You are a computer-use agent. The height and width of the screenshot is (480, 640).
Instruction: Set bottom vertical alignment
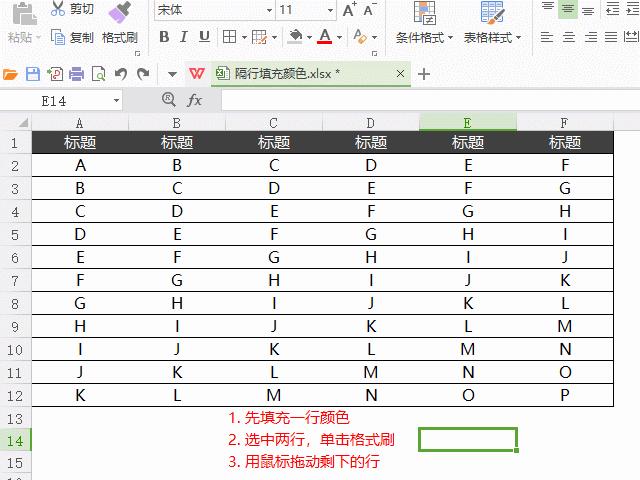(588, 9)
